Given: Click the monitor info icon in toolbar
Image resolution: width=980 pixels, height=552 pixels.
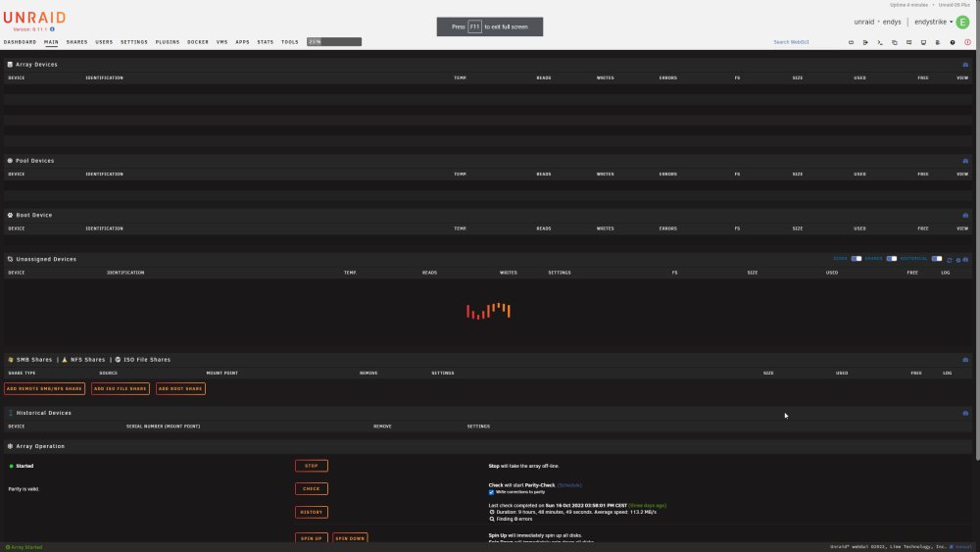Looking at the screenshot, I should (923, 42).
